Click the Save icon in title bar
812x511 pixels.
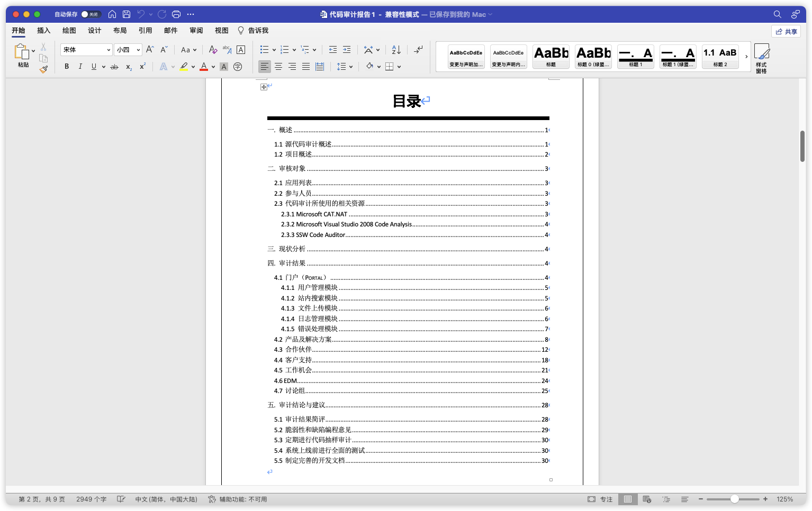click(126, 14)
